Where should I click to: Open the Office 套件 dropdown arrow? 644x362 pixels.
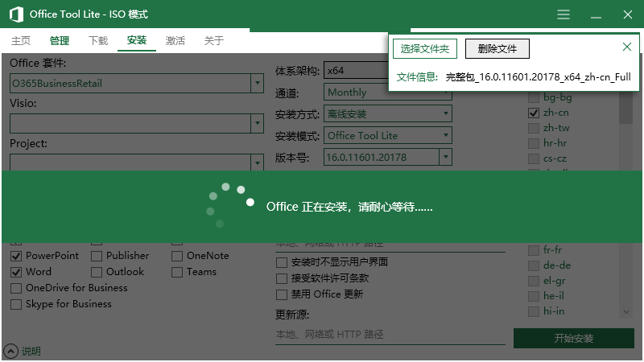[258, 84]
